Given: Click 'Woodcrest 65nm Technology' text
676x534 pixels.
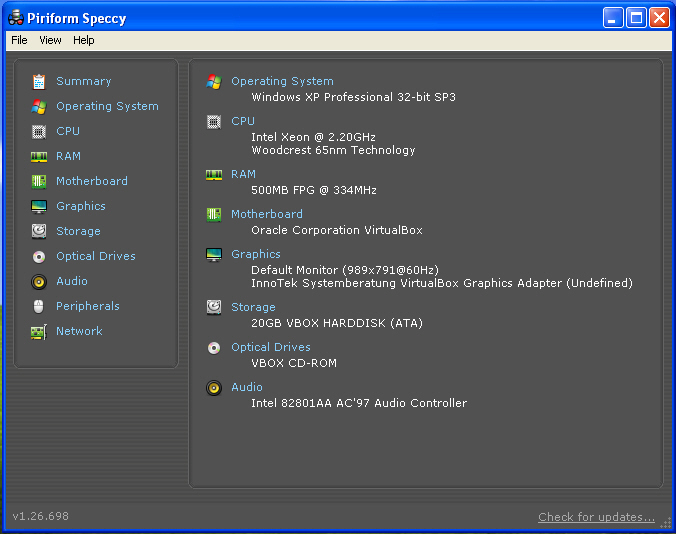Looking at the screenshot, I should pyautogui.click(x=333, y=150).
